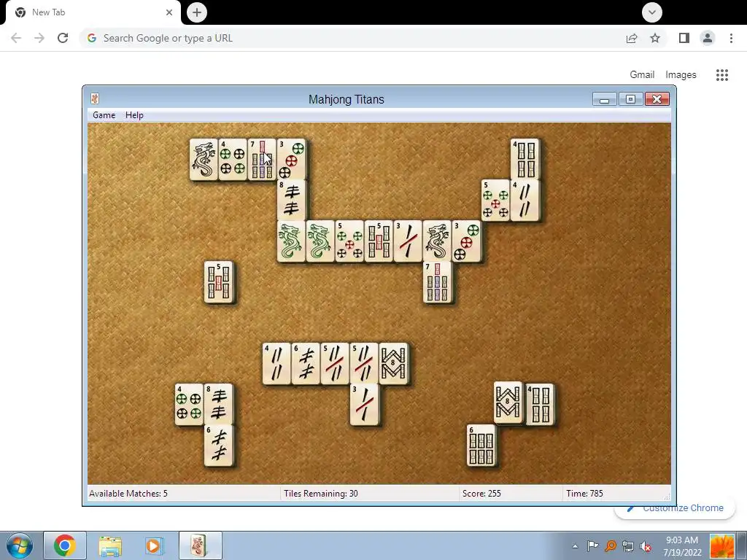Select the 7 bamboo tile below black dragon
747x560 pixels.
point(437,282)
